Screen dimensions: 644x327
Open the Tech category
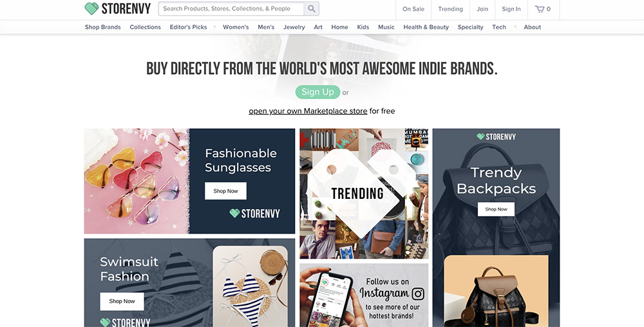point(499,27)
